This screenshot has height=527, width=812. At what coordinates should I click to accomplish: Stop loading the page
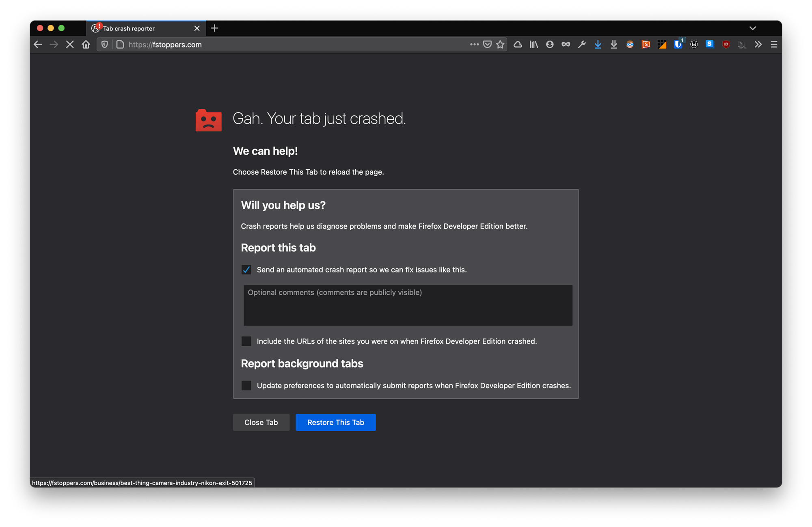tap(70, 45)
